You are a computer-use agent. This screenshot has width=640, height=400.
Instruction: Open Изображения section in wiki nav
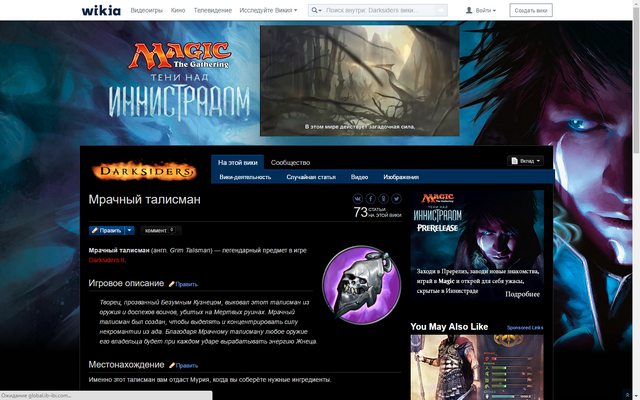click(401, 177)
